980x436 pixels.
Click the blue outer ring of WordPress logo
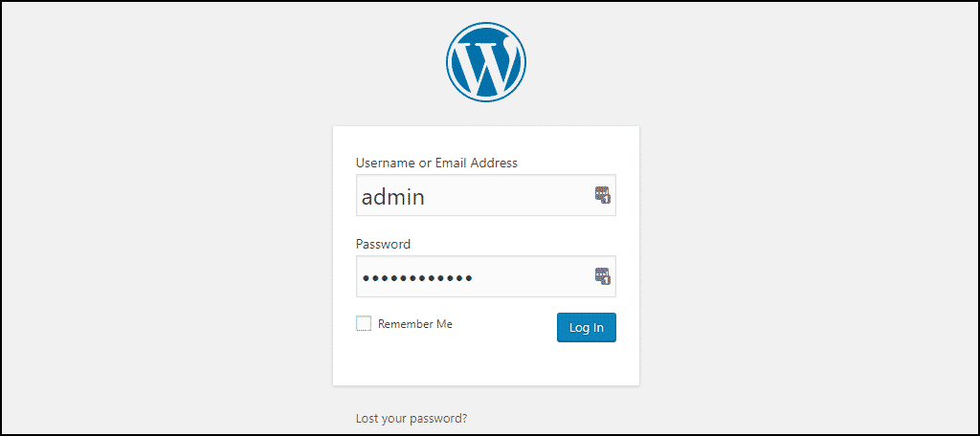tap(485, 24)
